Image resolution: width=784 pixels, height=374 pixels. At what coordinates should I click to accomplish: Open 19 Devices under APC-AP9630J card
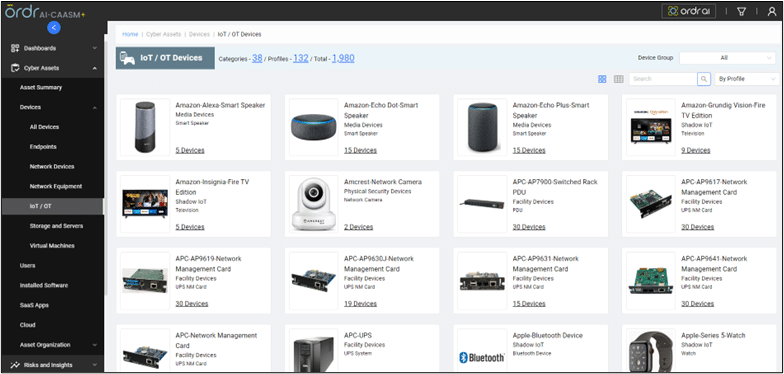[360, 304]
